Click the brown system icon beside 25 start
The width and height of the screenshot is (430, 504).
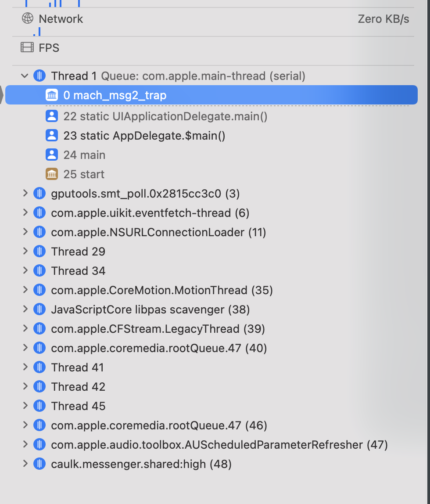click(x=52, y=174)
